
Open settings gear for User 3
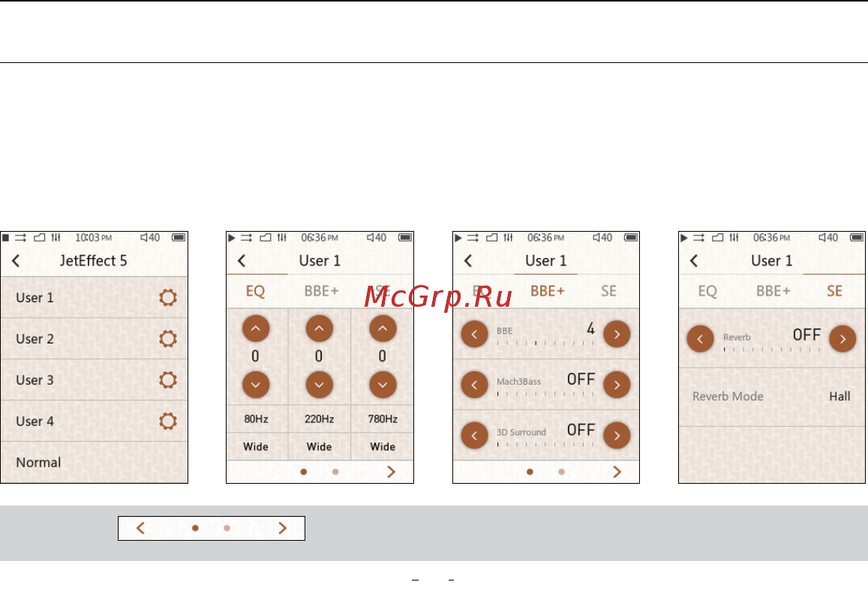(x=168, y=380)
